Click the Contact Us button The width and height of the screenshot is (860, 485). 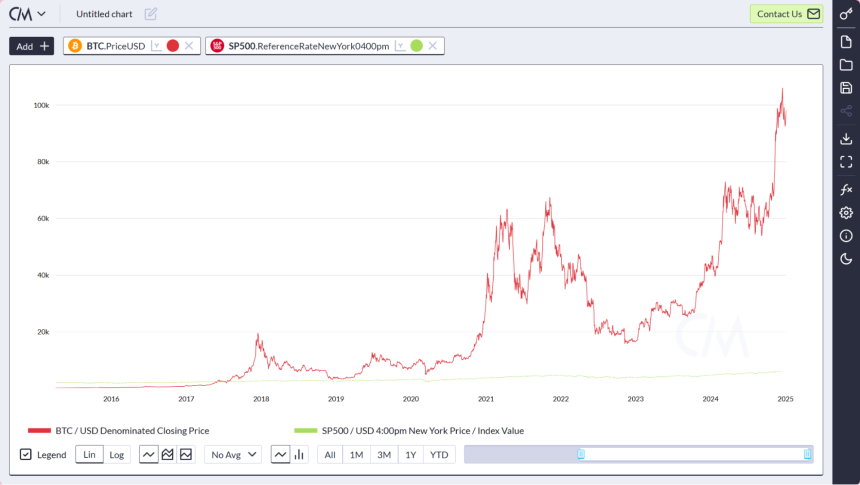(x=787, y=14)
